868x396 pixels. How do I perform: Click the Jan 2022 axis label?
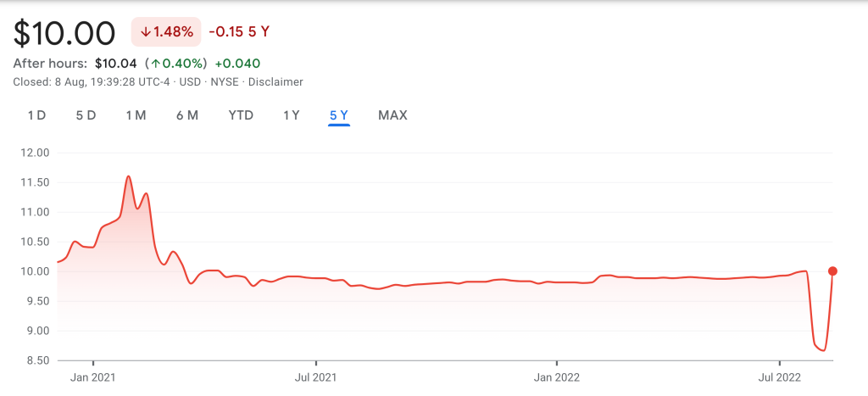(x=557, y=377)
